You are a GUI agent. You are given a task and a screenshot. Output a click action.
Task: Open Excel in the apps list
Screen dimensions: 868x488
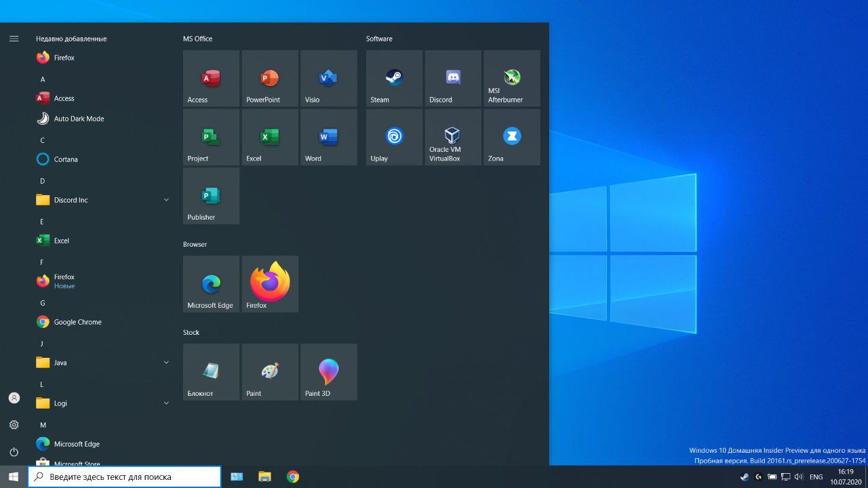coord(102,241)
